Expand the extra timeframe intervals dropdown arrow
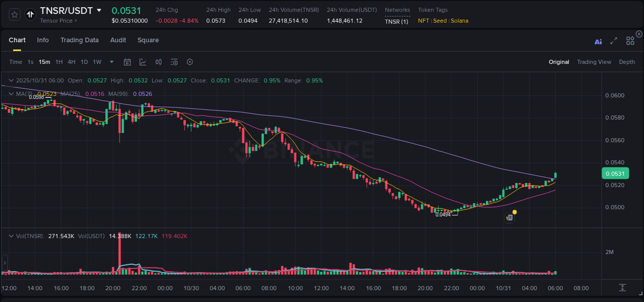The height and width of the screenshot is (302, 644). pyautogui.click(x=111, y=62)
